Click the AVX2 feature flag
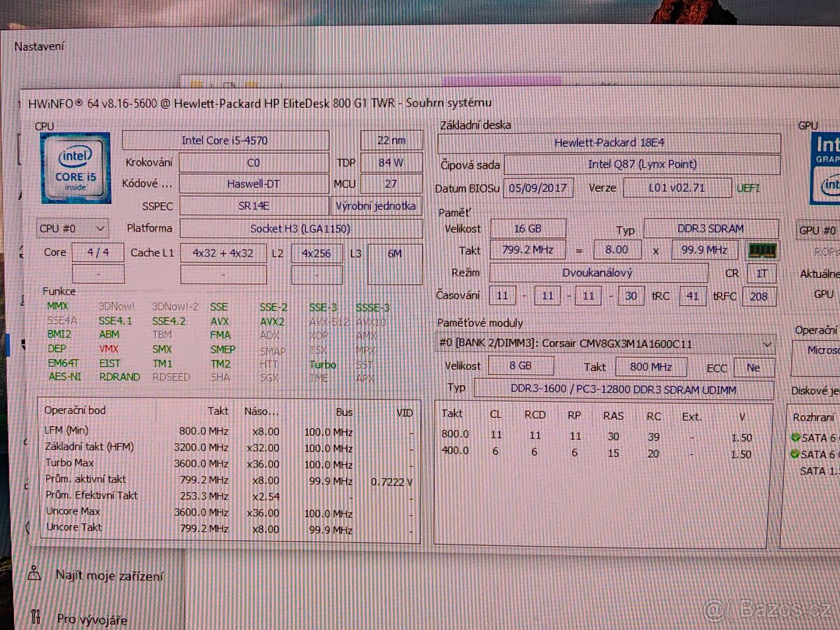840x630 pixels. click(x=272, y=321)
